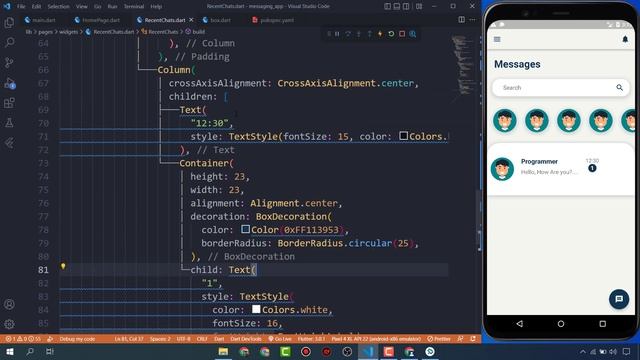
Task: Close the RecentChats.dart tab
Action: coord(191,20)
